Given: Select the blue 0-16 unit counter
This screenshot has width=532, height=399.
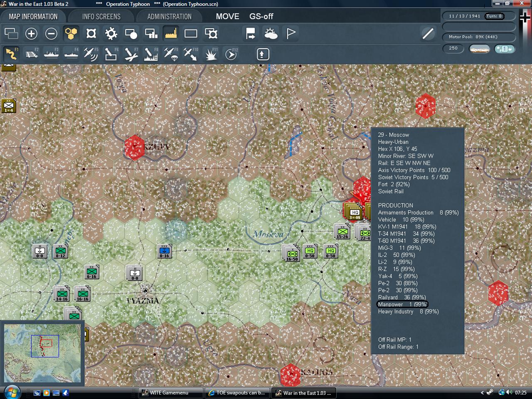Looking at the screenshot, I should click(x=165, y=251).
